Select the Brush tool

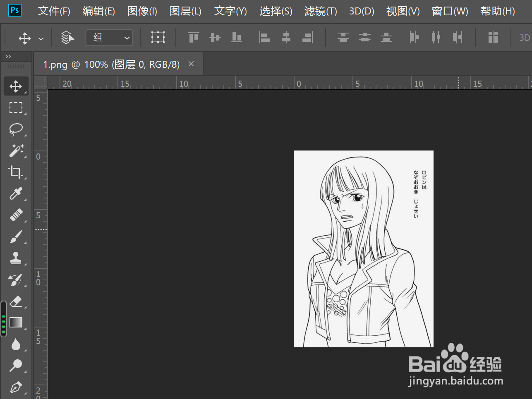(16, 237)
